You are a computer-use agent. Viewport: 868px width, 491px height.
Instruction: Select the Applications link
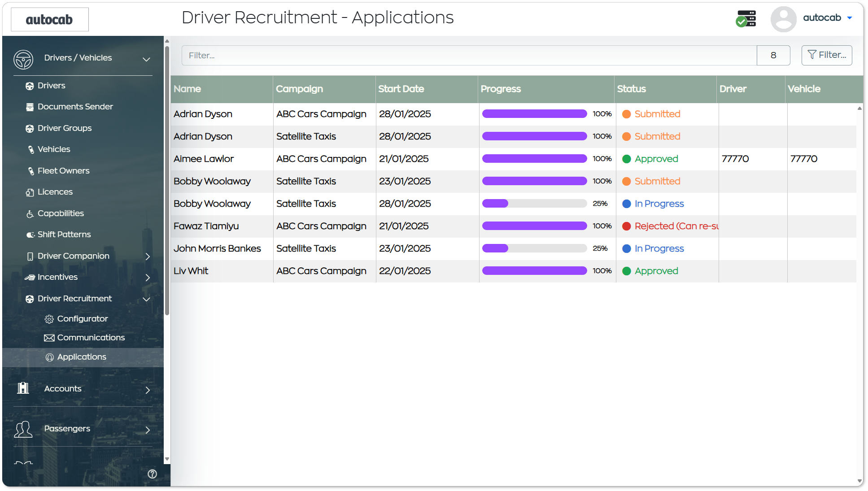point(82,357)
